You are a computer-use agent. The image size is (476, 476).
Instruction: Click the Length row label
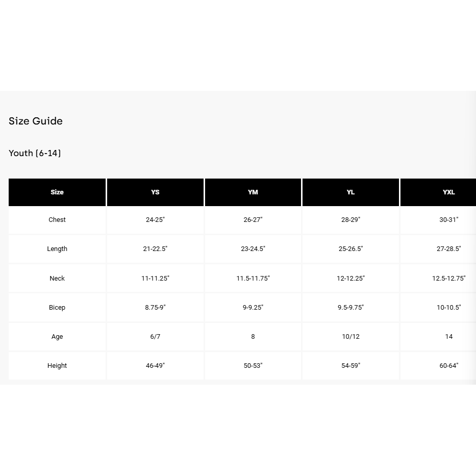tap(57, 249)
